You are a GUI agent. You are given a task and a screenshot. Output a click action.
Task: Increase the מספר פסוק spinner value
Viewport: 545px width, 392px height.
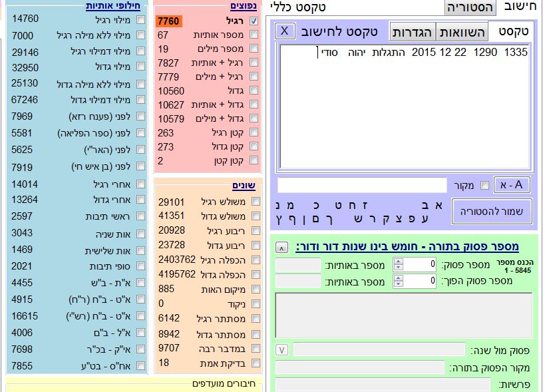[399, 262]
